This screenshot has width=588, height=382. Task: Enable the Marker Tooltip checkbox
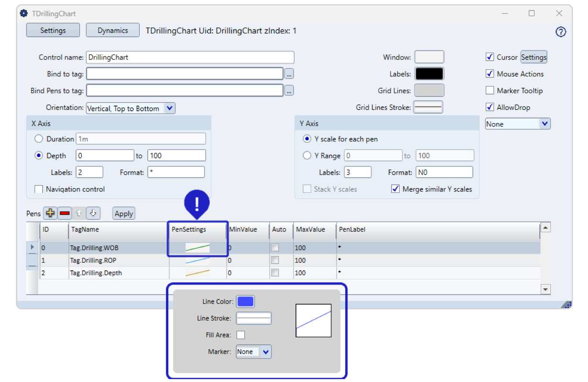pos(490,91)
